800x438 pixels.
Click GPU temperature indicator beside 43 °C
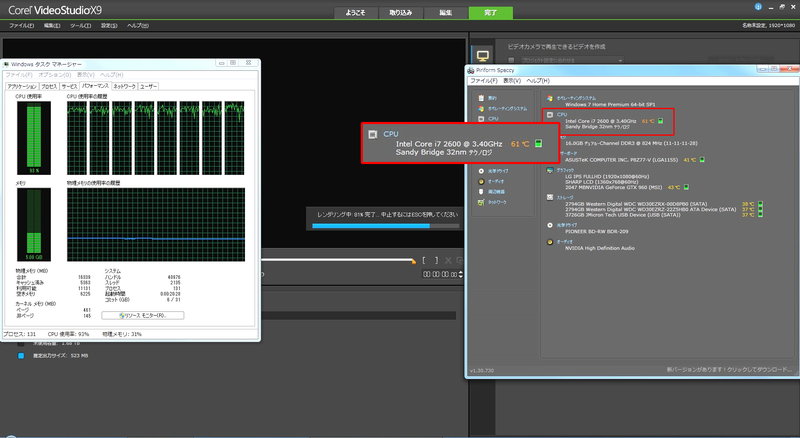tap(686, 187)
